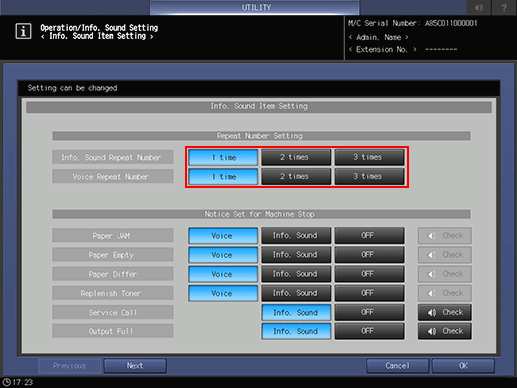Screen dimensions: 517x388
Task: Set Info. Sound Repeat Number to 2 times
Action: click(x=296, y=157)
